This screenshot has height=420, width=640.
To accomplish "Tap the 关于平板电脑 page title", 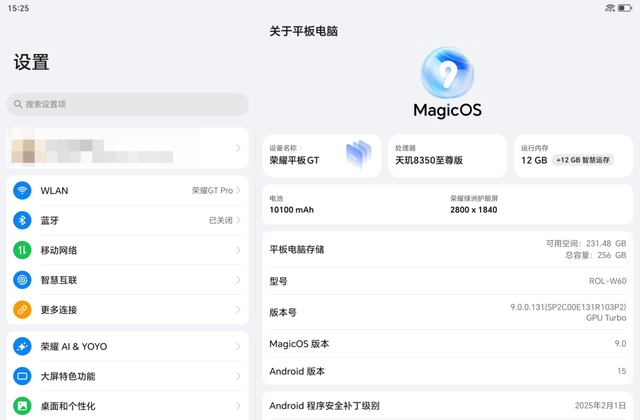I will (303, 31).
